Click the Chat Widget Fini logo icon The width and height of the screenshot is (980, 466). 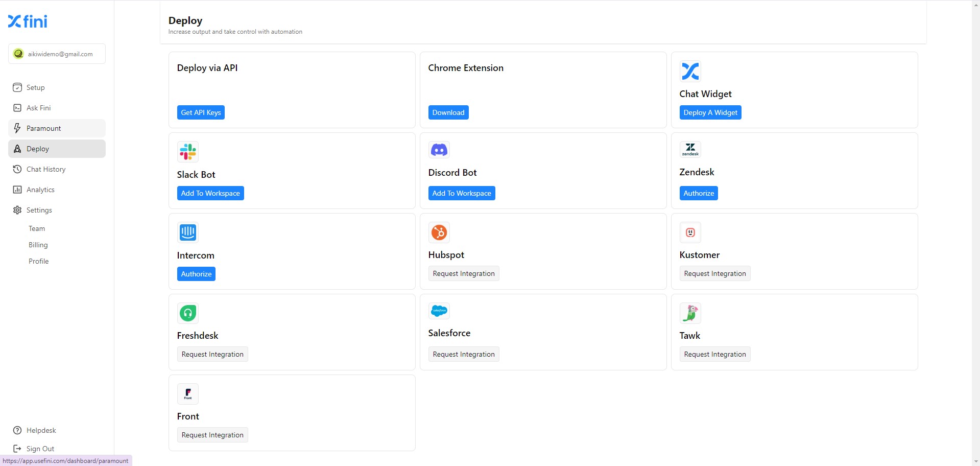690,71
